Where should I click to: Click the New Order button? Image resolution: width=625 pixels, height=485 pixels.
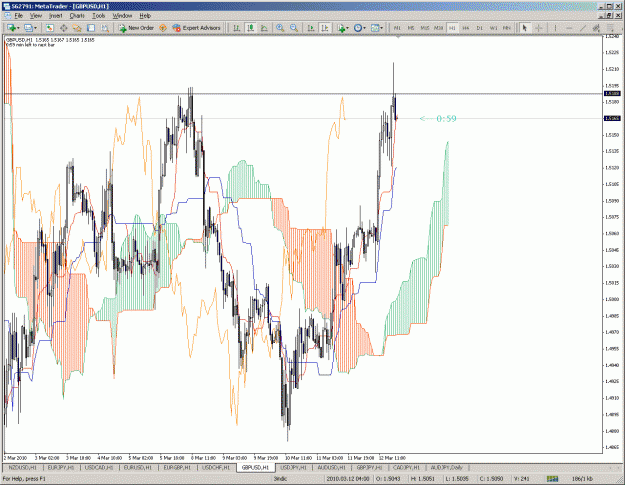tap(136, 28)
